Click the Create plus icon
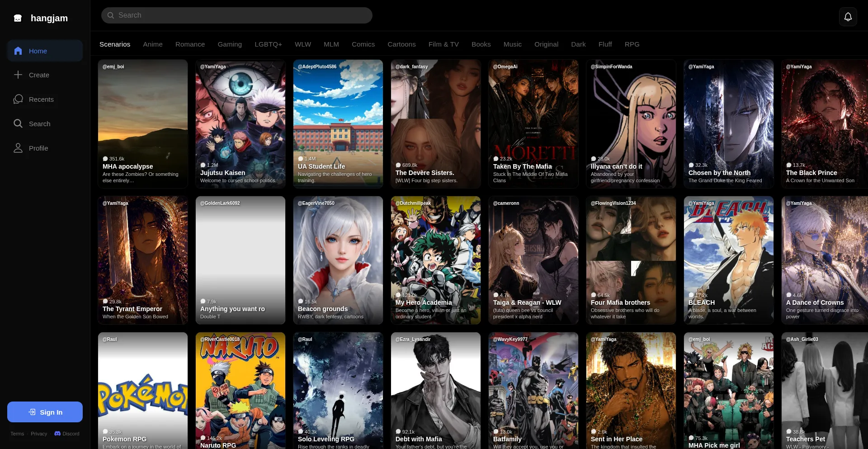868x449 pixels. coord(18,75)
